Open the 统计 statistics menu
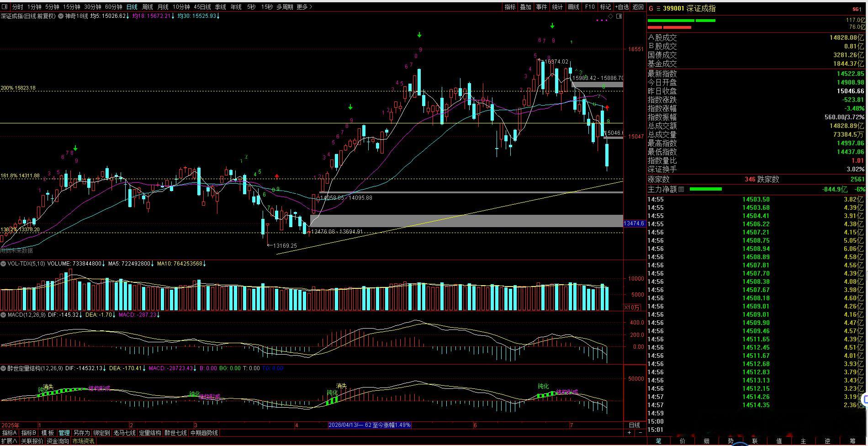868x446 pixels. click(x=557, y=7)
